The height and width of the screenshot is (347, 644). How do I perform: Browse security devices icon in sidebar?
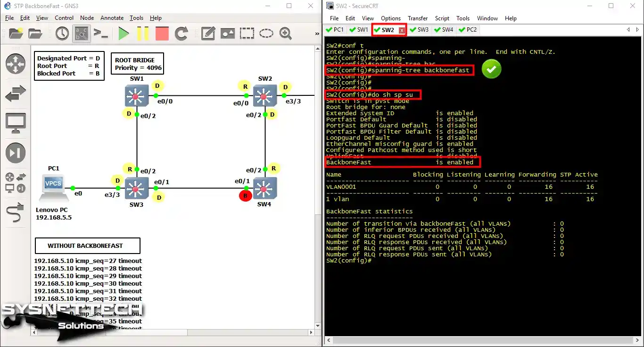point(16,153)
